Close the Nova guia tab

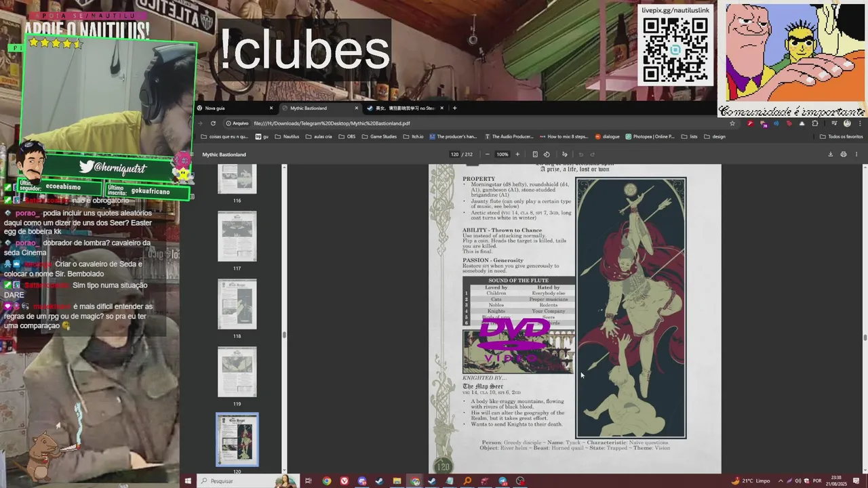[271, 108]
